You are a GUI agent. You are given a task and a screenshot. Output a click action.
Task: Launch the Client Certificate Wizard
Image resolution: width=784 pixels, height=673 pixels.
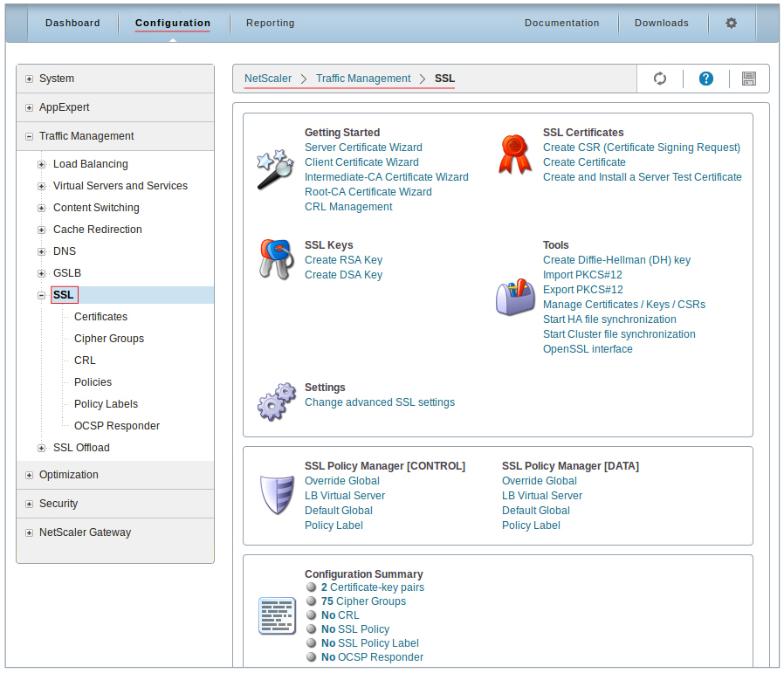(x=361, y=162)
